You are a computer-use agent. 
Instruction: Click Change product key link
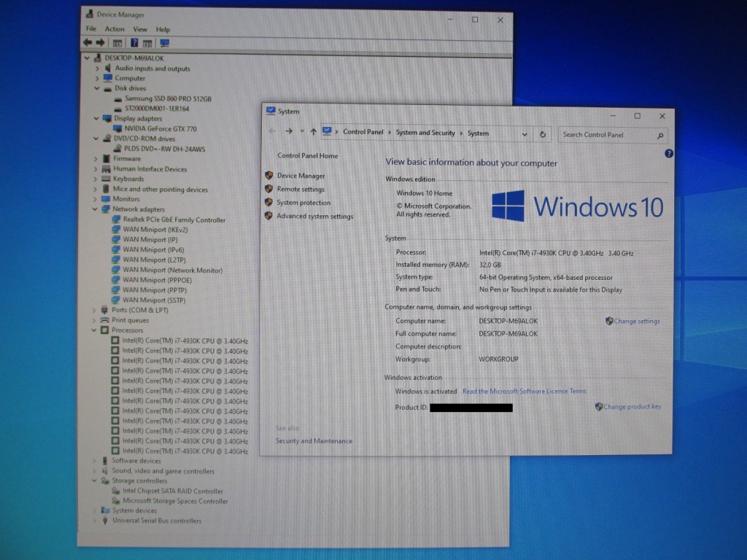[x=632, y=407]
